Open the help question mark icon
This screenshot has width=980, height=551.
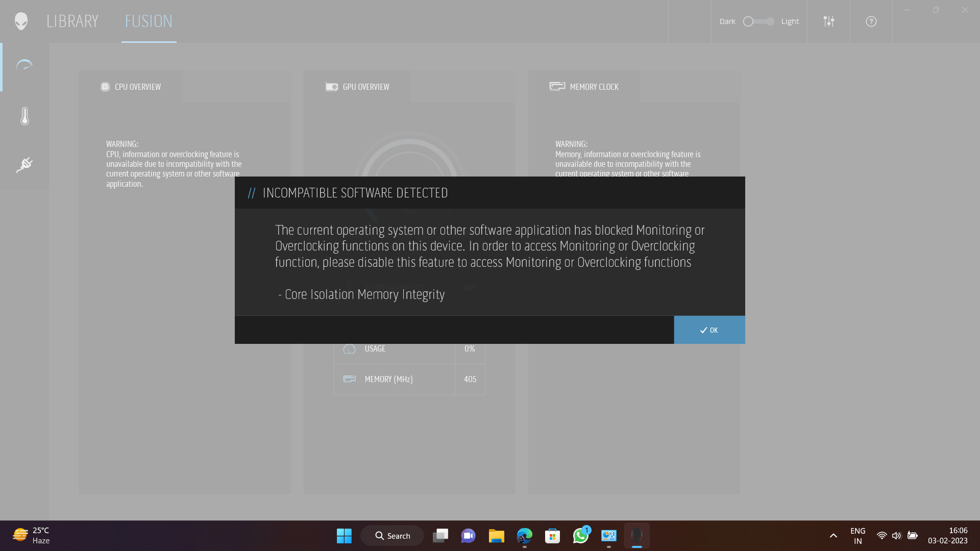pyautogui.click(x=871, y=21)
